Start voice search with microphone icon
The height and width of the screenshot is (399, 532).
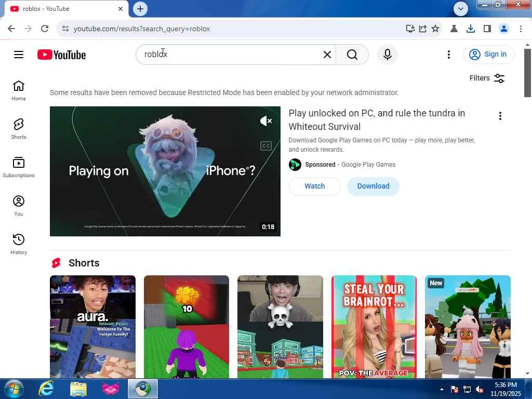point(388,55)
